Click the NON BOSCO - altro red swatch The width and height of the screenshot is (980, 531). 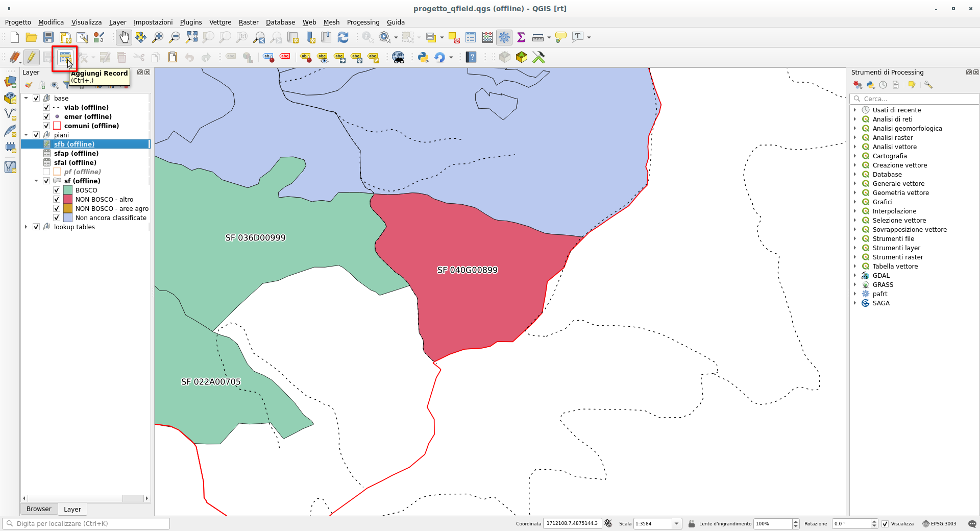click(68, 199)
